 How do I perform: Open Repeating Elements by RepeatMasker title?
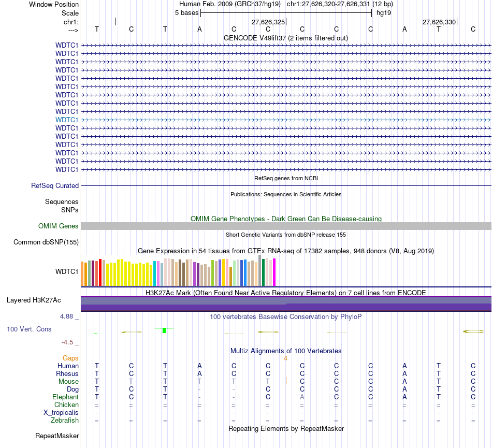(286, 428)
